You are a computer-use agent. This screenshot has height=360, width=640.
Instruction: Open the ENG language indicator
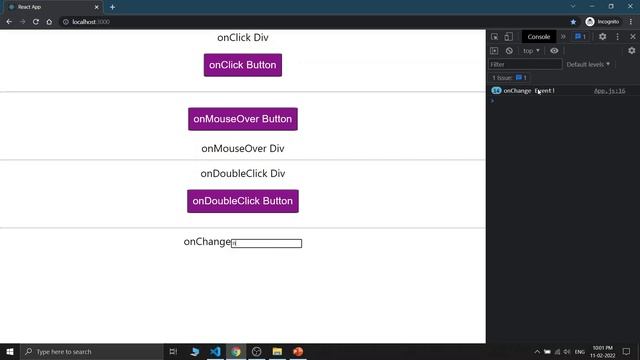click(580, 351)
